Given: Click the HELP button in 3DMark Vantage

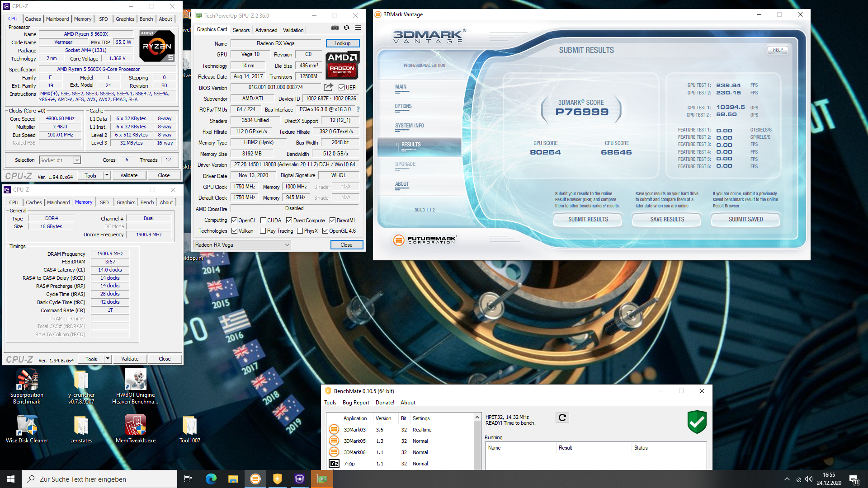Looking at the screenshot, I should [x=778, y=50].
